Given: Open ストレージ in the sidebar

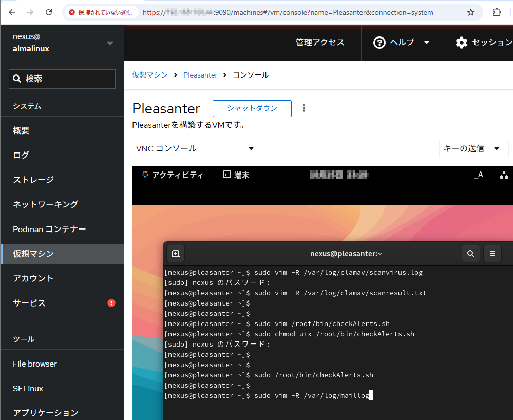Looking at the screenshot, I should pos(33,180).
